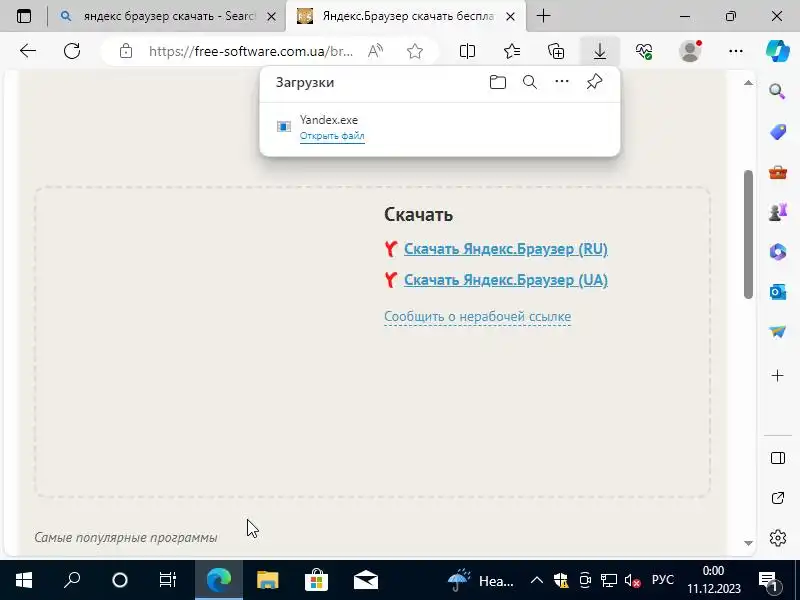800x600 pixels.
Task: Open taskbar Search magnifier
Action: 72,580
